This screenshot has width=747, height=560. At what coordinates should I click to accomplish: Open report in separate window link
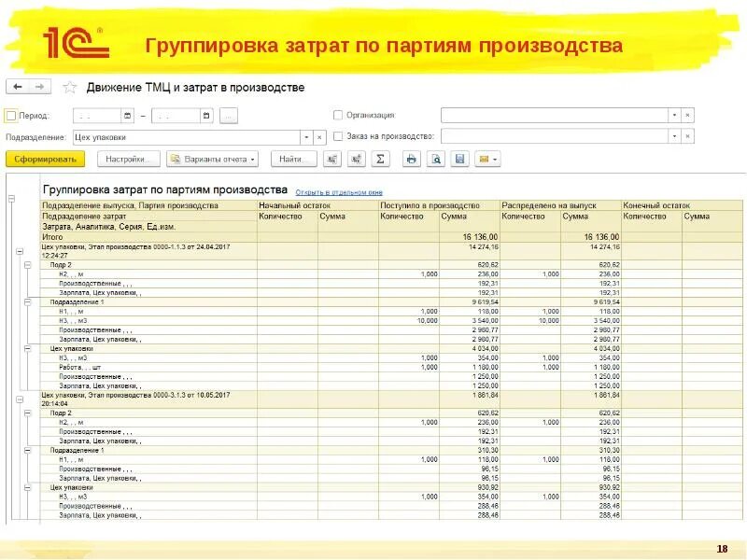[339, 192]
